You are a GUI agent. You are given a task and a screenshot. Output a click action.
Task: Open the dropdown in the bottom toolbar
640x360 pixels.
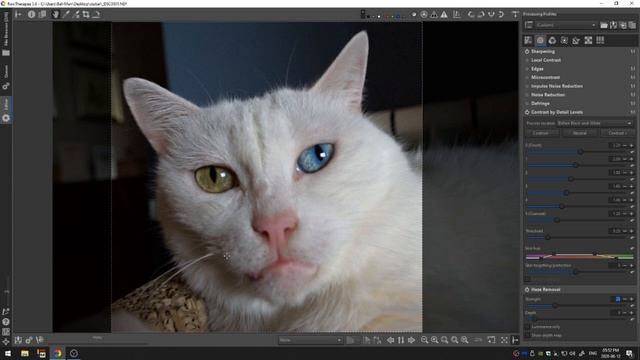click(310, 340)
